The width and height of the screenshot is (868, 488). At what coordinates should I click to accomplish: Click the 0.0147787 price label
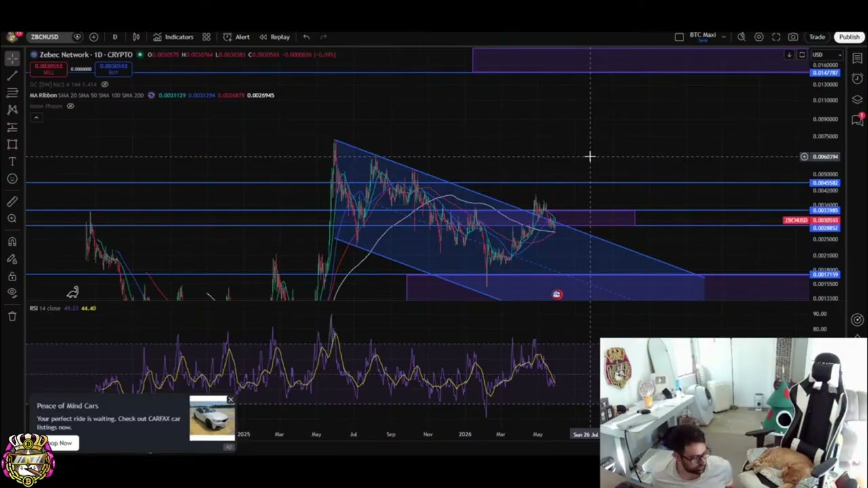pos(825,73)
